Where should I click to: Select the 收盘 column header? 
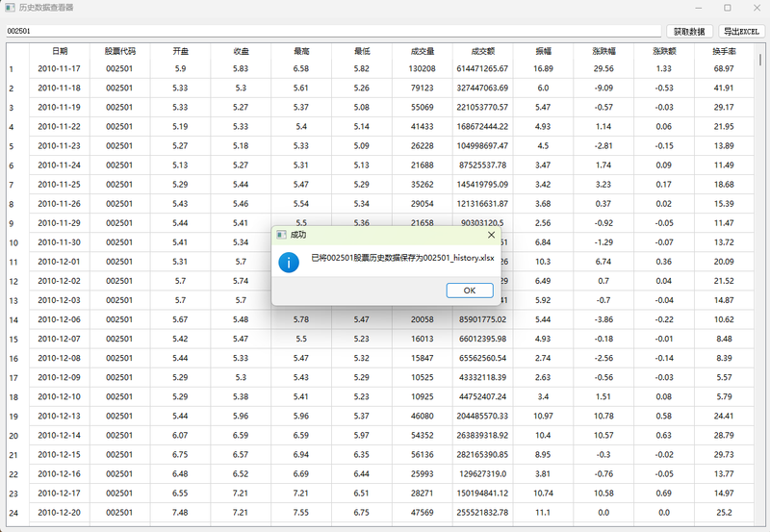click(241, 50)
